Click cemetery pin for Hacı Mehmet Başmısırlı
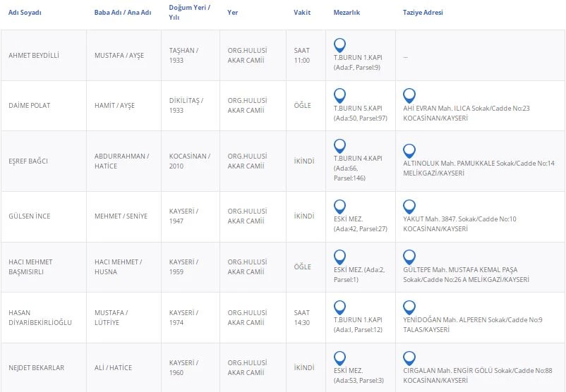The width and height of the screenshot is (566, 392). click(x=339, y=257)
